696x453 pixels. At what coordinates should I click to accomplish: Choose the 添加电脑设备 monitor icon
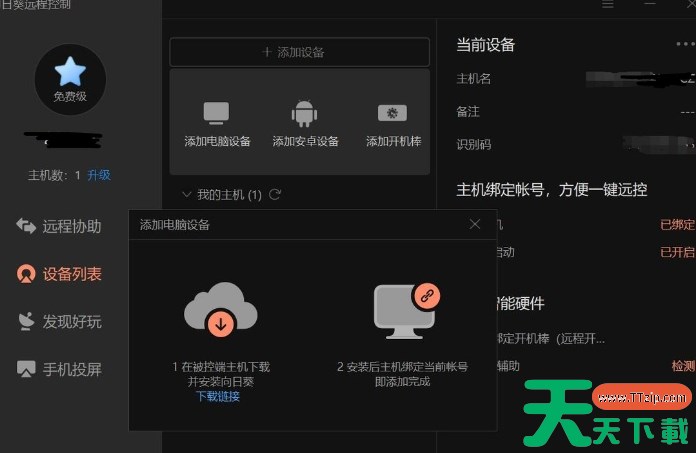pyautogui.click(x=216, y=113)
